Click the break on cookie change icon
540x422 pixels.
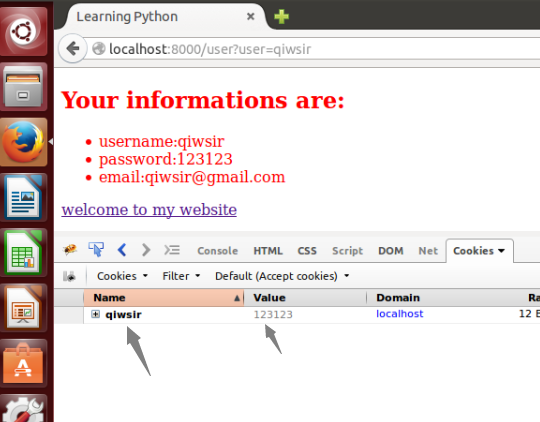69,276
